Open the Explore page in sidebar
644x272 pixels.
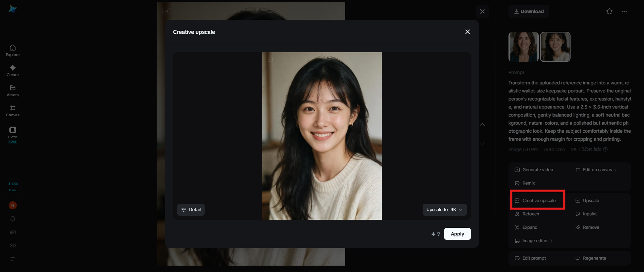(13, 51)
